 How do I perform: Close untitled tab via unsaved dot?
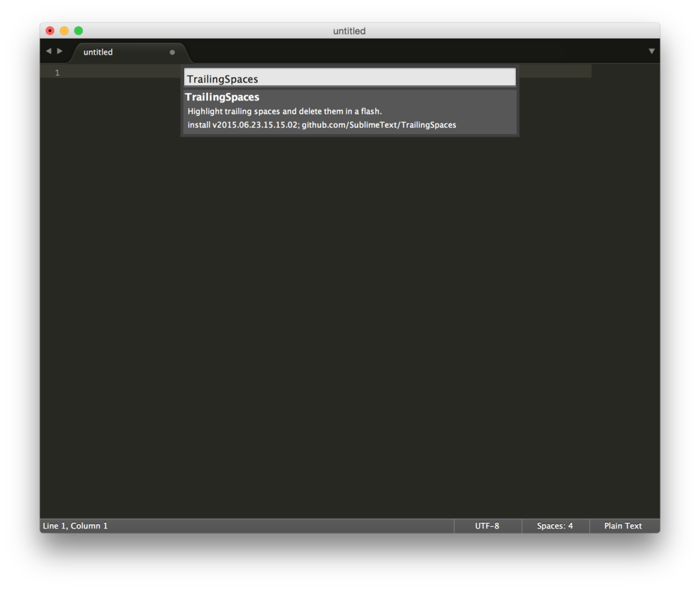click(172, 52)
